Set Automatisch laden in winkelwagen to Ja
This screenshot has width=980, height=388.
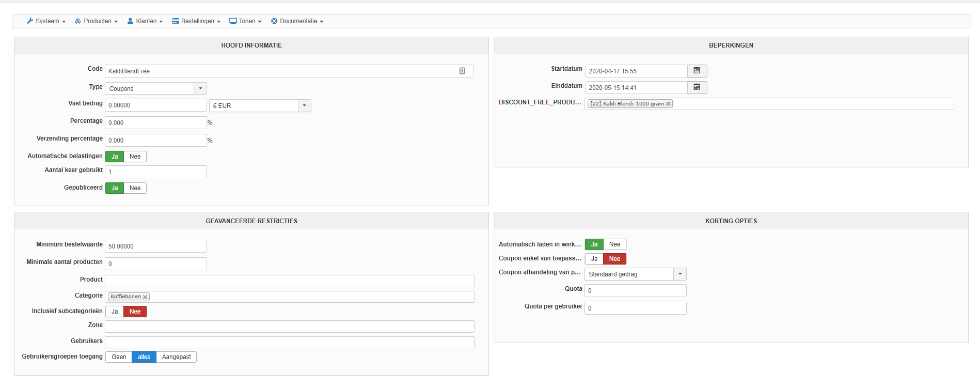(594, 244)
